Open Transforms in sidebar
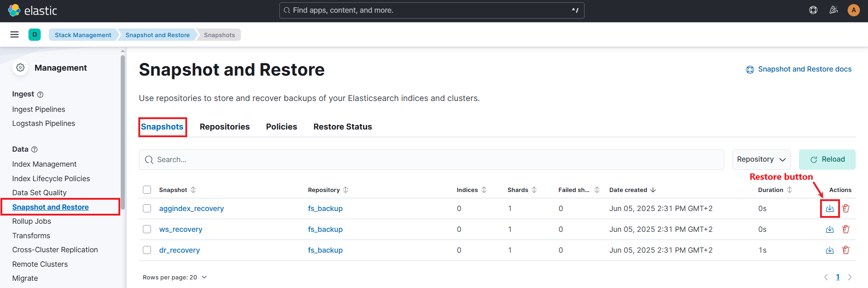This screenshot has height=288, width=868. click(31, 235)
